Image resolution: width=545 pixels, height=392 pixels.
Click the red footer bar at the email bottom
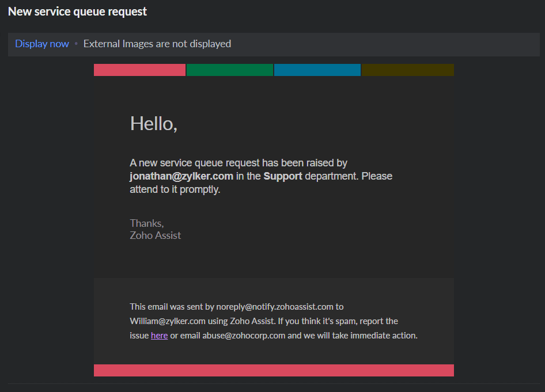pyautogui.click(x=274, y=370)
